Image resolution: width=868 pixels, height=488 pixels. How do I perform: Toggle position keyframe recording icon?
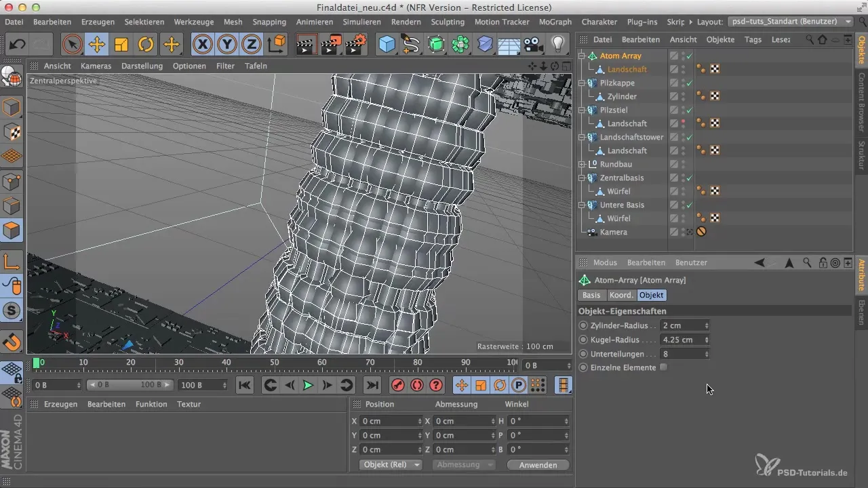point(462,385)
